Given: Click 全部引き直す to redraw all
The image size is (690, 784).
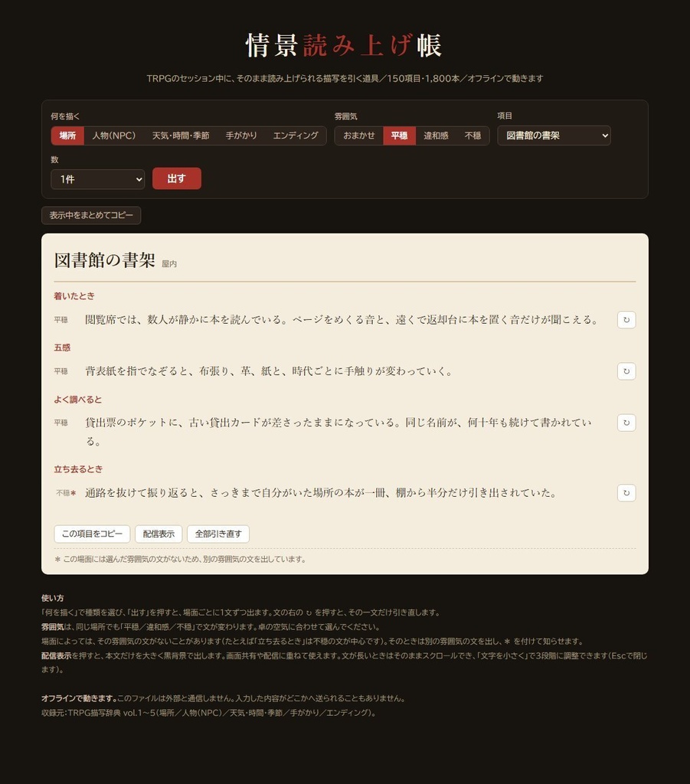Looking at the screenshot, I should (218, 534).
